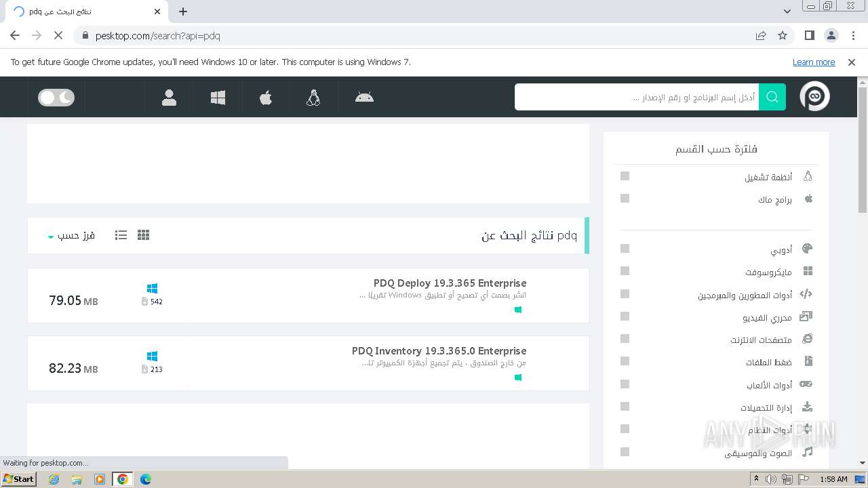Select the إدارة التحميلات category label
868x488 pixels.
pos(766,407)
